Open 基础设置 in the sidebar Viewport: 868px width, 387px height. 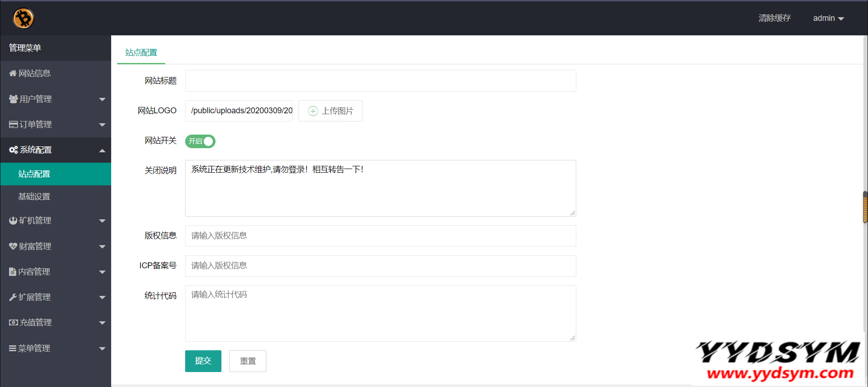(56, 197)
